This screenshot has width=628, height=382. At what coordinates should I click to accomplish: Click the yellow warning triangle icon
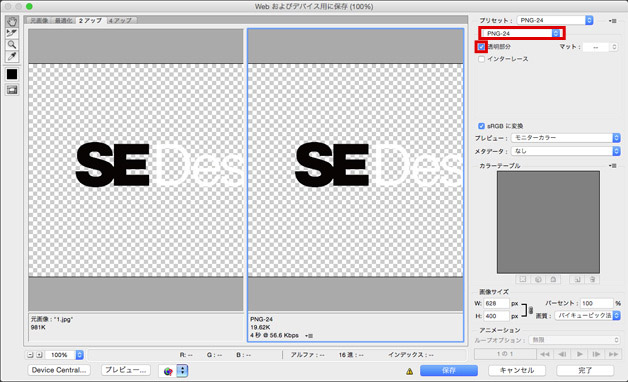409,371
